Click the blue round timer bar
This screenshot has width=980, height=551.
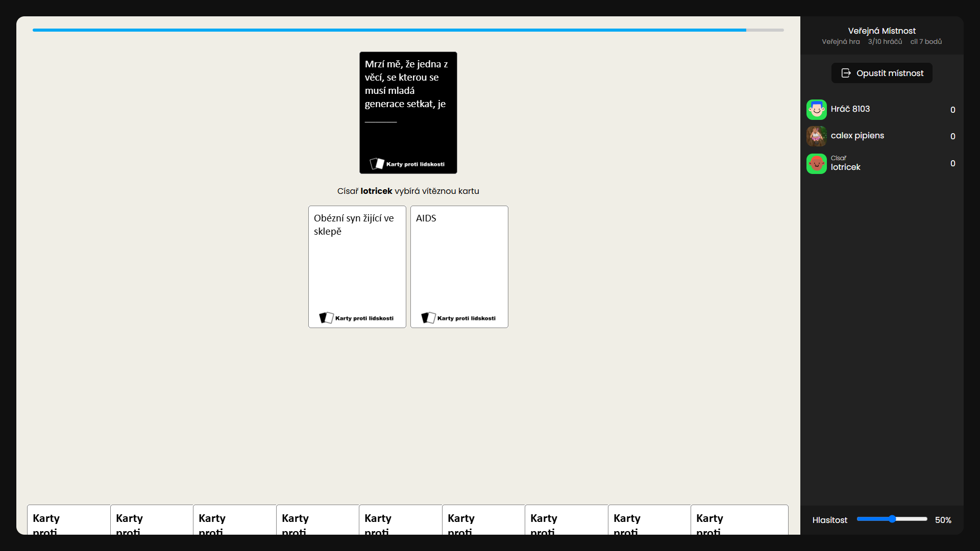389,30
